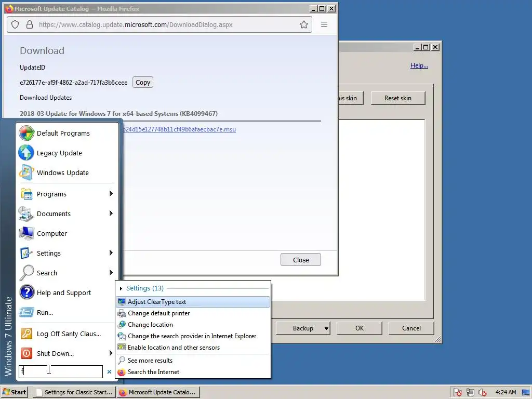The width and height of the screenshot is (532, 399).
Task: Expand the Settings submenu arrow
Action: click(x=111, y=252)
